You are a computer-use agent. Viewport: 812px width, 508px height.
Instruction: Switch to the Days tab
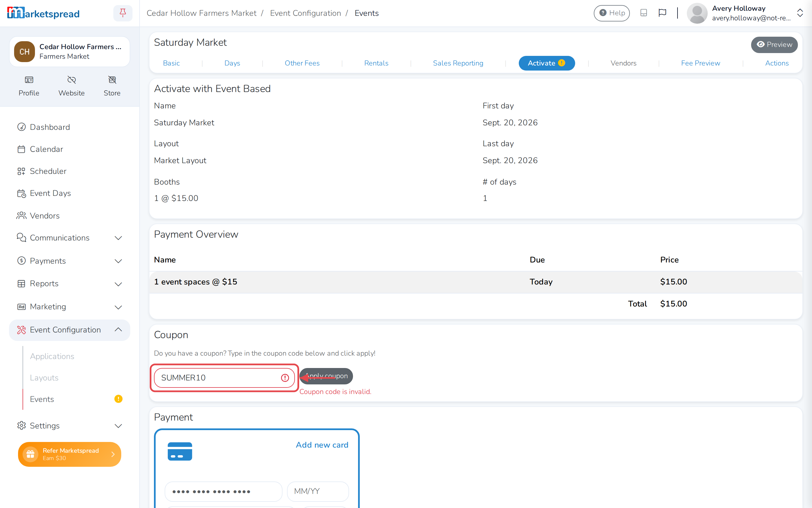tap(232, 63)
